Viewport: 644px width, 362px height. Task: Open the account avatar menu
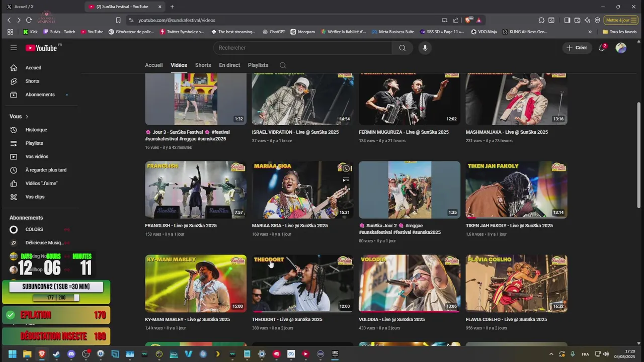pyautogui.click(x=621, y=48)
